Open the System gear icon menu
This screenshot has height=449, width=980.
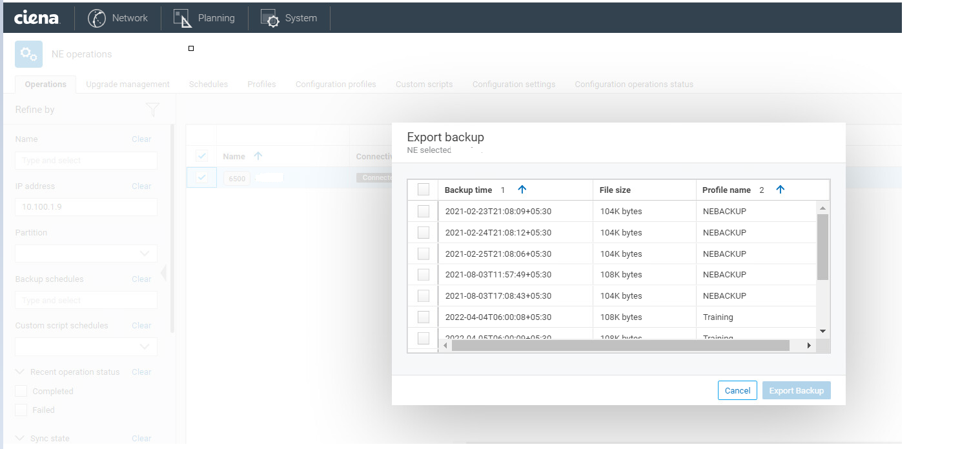coord(270,18)
